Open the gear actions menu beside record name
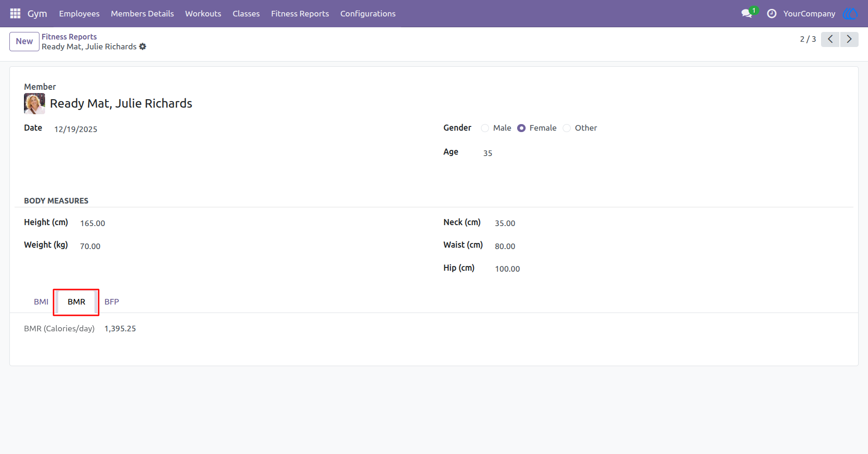868x454 pixels. pyautogui.click(x=143, y=47)
